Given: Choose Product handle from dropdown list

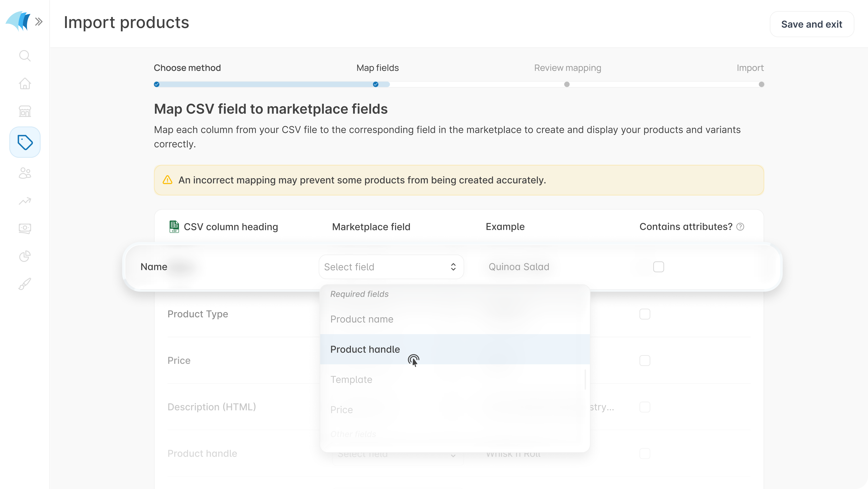Looking at the screenshot, I should coord(365,349).
